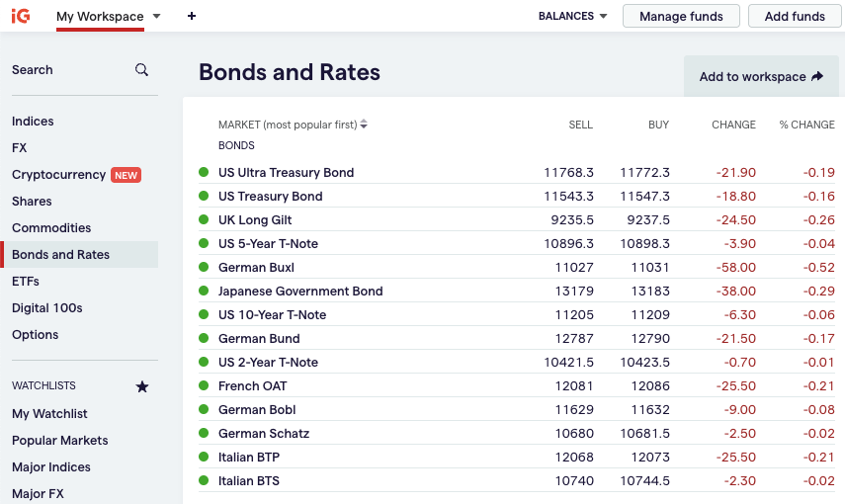Click the Manage funds button
Image resolution: width=845 pixels, height=504 pixels.
[681, 16]
